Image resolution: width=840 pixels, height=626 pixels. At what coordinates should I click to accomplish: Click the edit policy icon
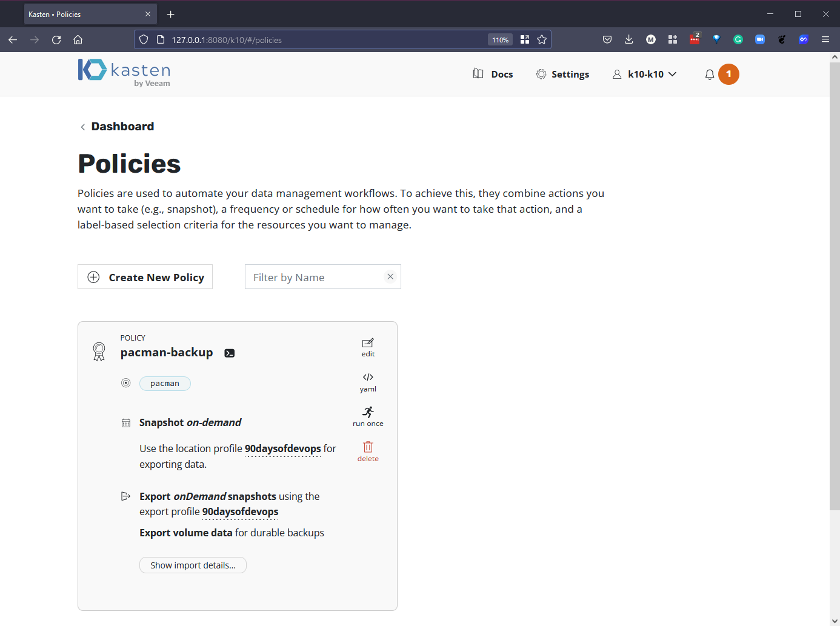point(368,347)
